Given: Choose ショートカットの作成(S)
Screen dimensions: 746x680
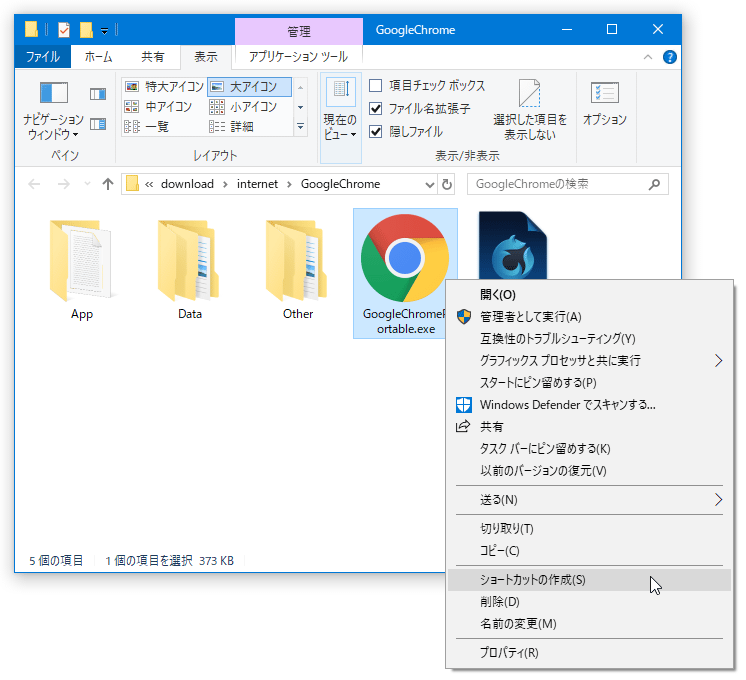Looking at the screenshot, I should (x=589, y=580).
